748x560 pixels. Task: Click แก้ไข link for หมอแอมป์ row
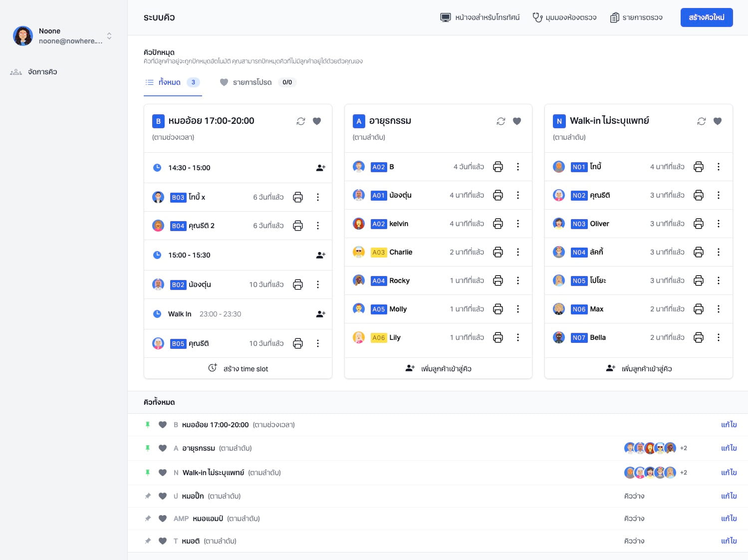pos(729,519)
